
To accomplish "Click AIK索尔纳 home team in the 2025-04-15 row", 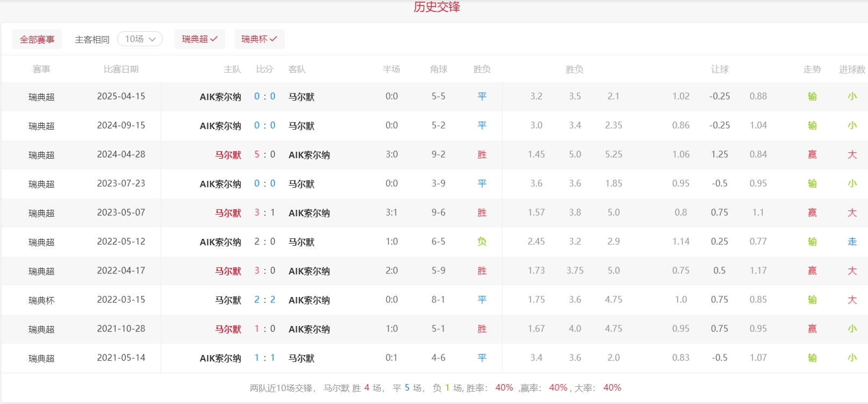I will click(220, 97).
